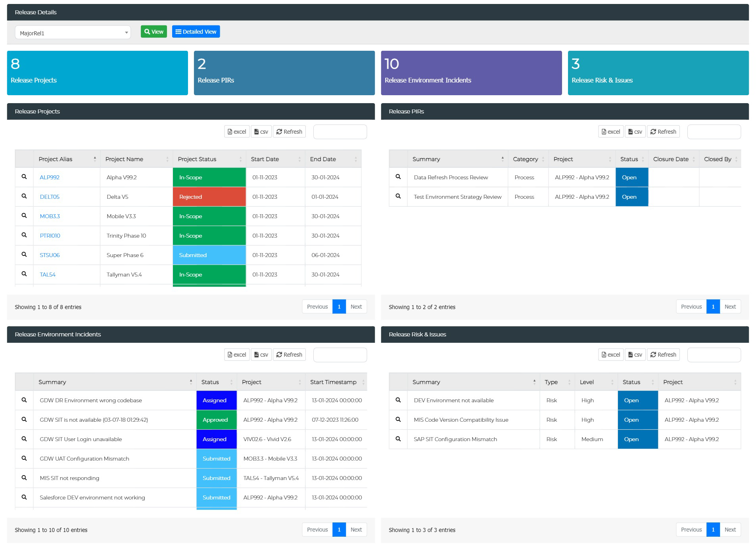The image size is (756, 553).
Task: Select page 1 in Environment Incidents pagination
Action: click(339, 530)
